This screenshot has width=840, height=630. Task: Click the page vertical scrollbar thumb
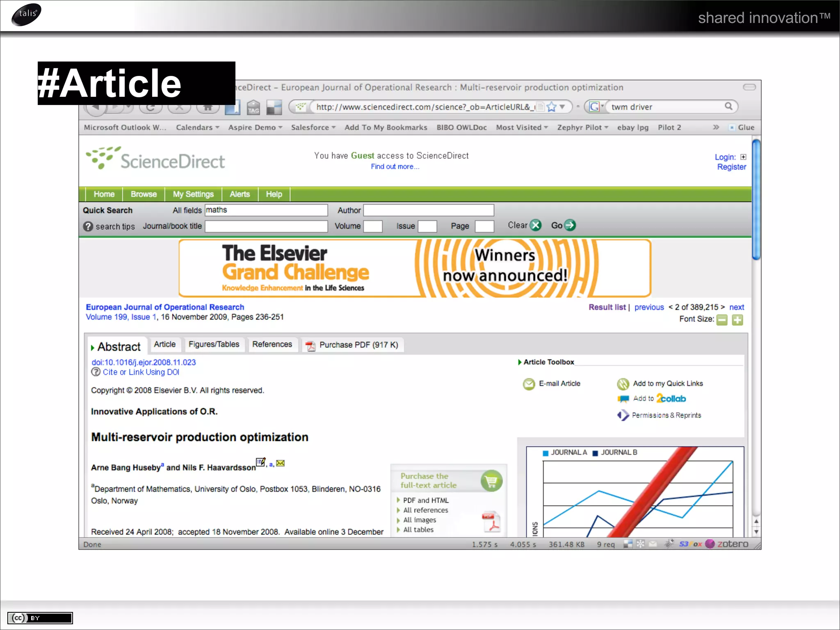(756, 200)
